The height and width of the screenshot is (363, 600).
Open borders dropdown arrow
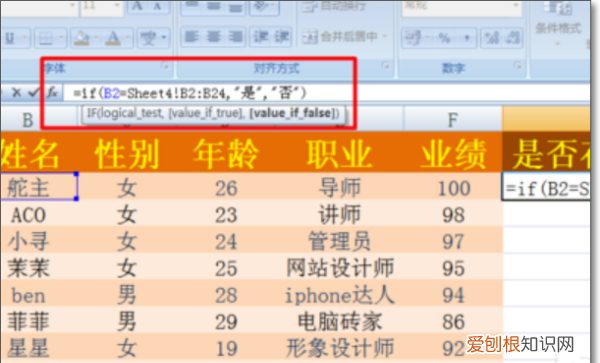[x=61, y=38]
